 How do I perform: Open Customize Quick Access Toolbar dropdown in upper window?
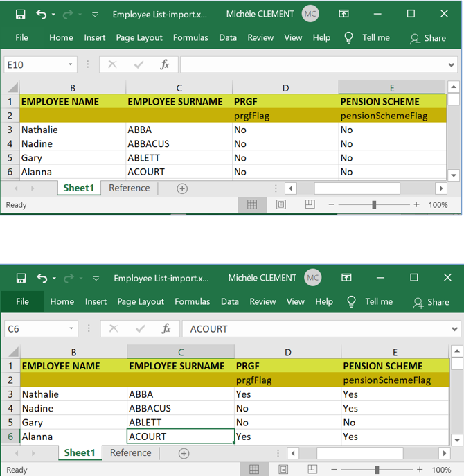(x=95, y=14)
